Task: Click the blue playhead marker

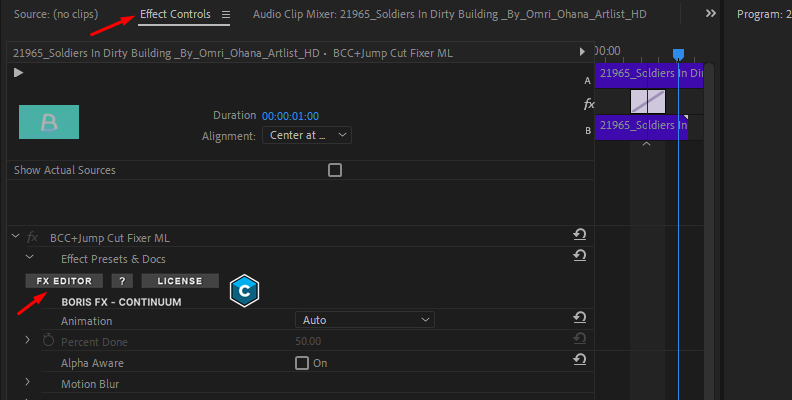Action: point(678,55)
